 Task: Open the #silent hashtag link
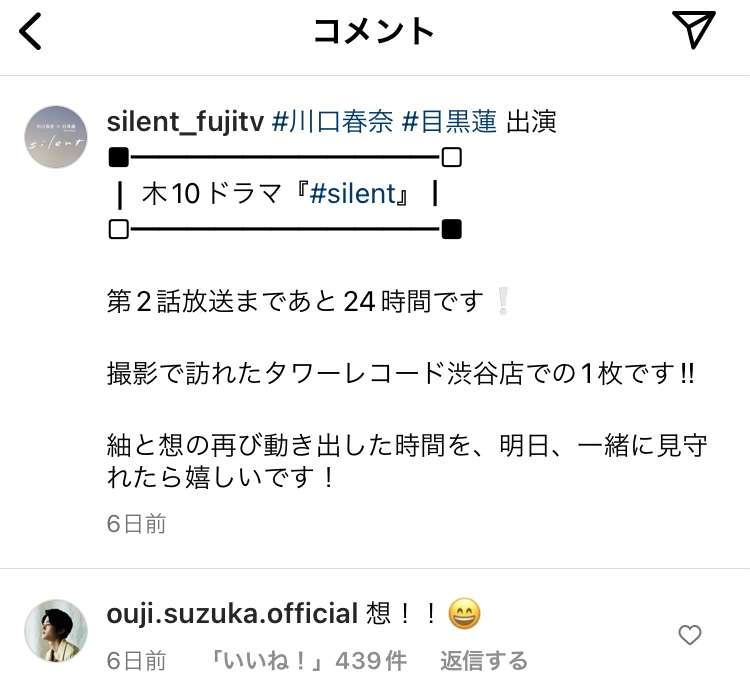[353, 194]
